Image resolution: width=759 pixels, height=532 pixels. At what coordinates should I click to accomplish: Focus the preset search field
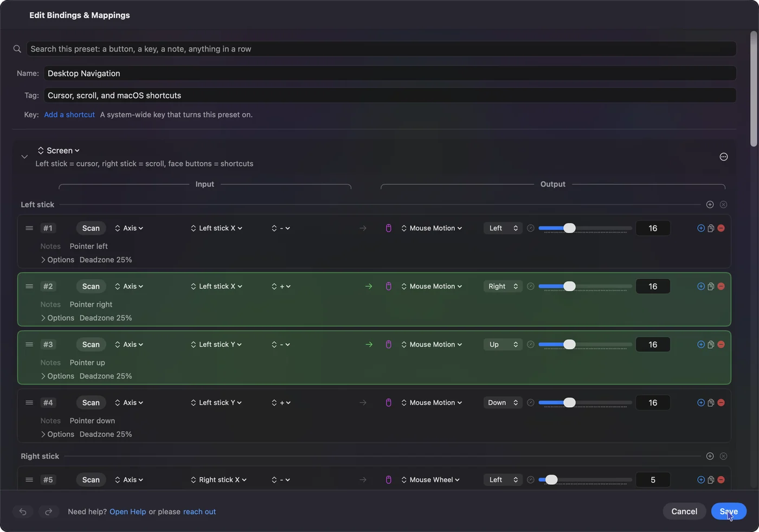tap(381, 49)
